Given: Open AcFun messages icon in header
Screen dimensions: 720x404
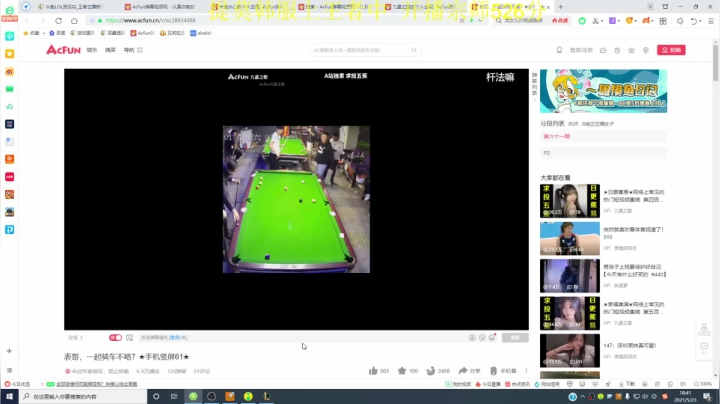Looking at the screenshot, I should pos(603,50).
